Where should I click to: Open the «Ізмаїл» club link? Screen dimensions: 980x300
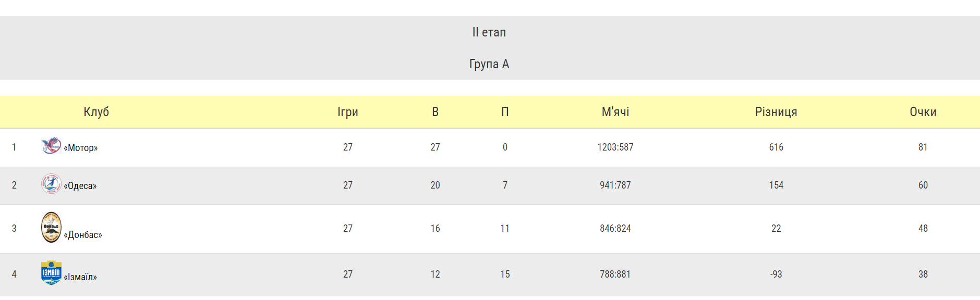[x=80, y=277]
